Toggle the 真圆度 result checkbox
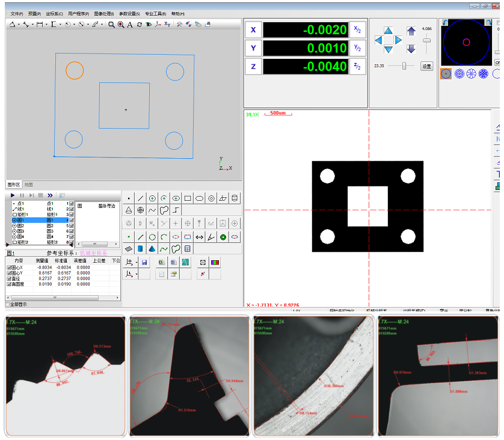This screenshot has width=504, height=440. (x=8, y=284)
